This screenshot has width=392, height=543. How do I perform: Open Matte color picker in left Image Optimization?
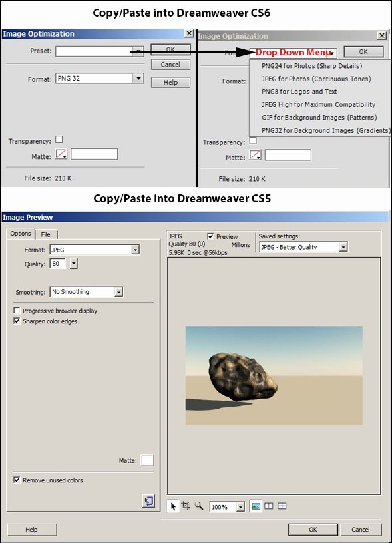pyautogui.click(x=61, y=154)
